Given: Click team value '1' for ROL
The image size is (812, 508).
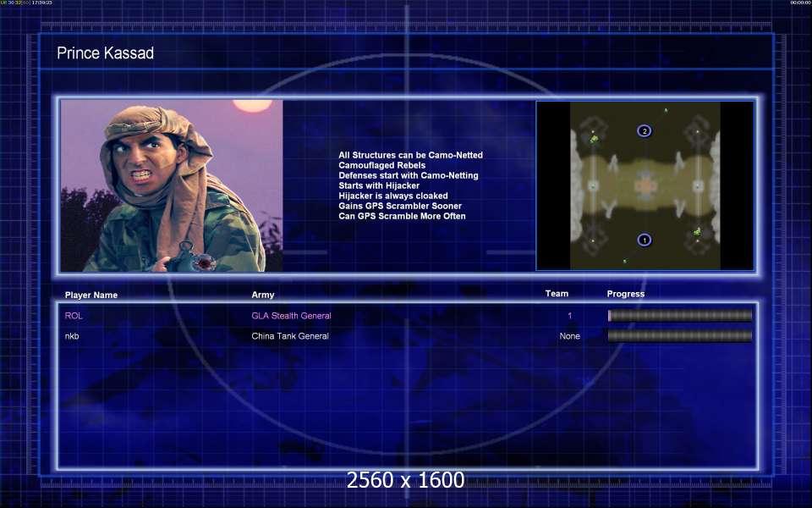Looking at the screenshot, I should pyautogui.click(x=569, y=316).
